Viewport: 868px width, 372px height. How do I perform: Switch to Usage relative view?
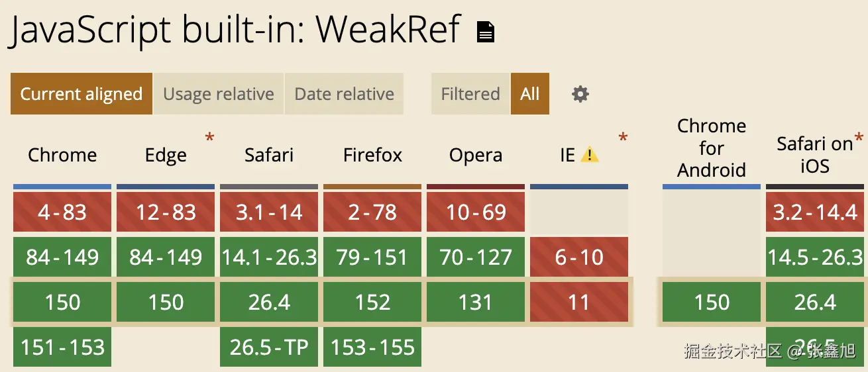pyautogui.click(x=219, y=94)
